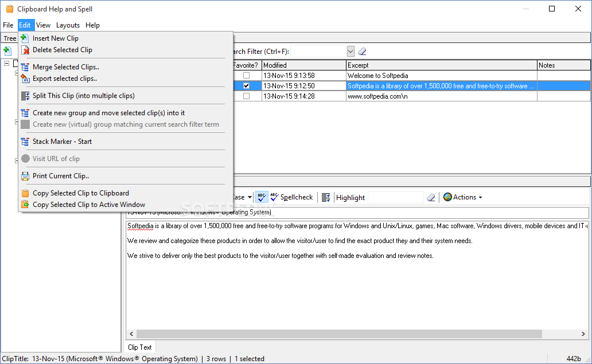
Task: Click the Insert New Clip menu icon
Action: (25, 38)
